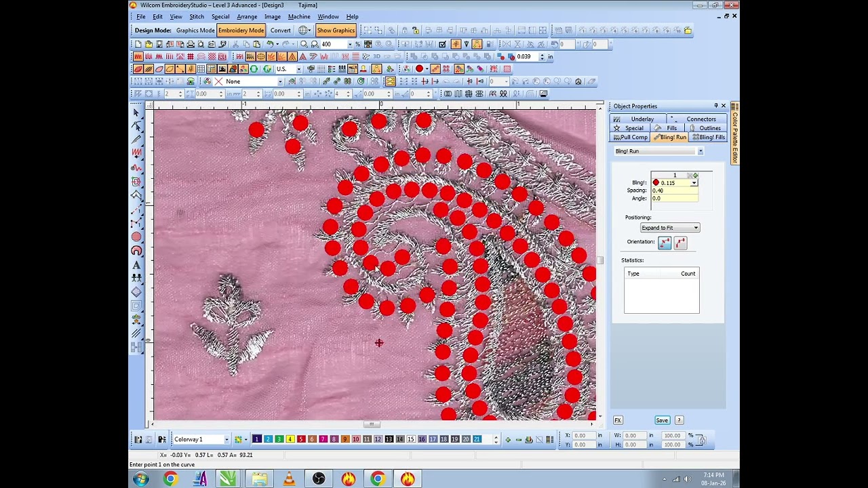Open the Colorway 1 dropdown
868x488 pixels.
click(x=226, y=440)
